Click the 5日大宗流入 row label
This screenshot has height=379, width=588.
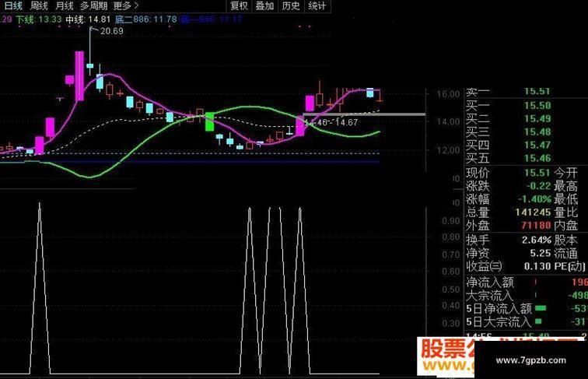click(498, 321)
